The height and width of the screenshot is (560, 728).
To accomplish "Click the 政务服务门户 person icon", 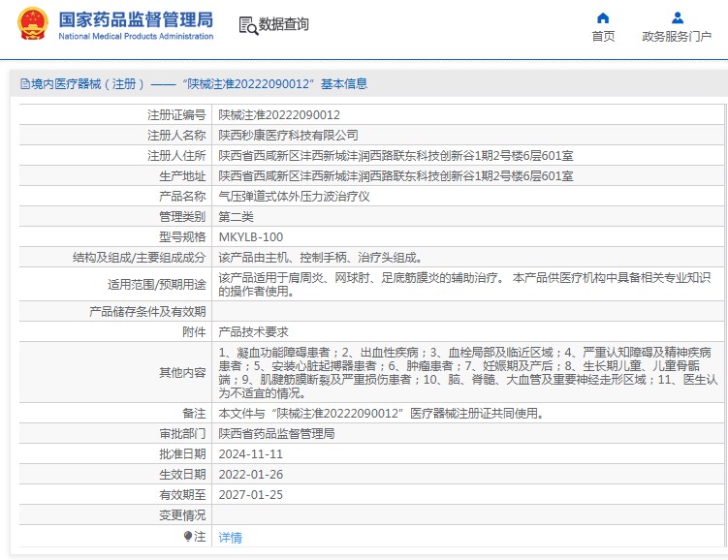I will tap(677, 17).
